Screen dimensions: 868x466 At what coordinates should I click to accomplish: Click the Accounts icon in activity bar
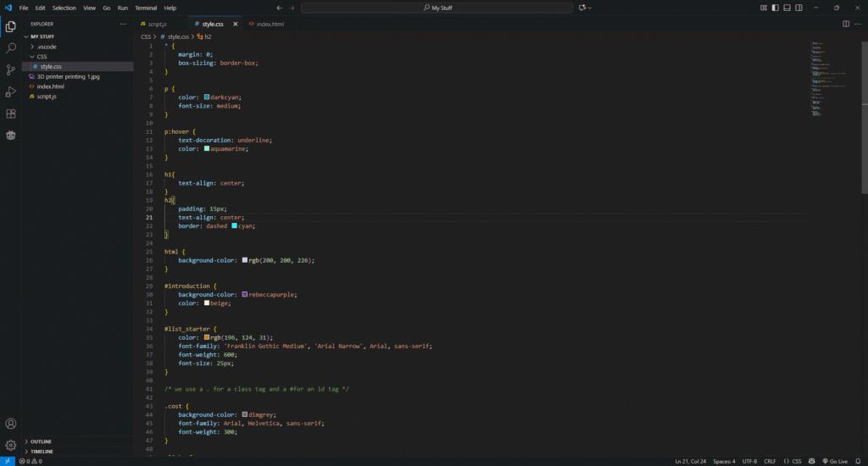click(11, 424)
